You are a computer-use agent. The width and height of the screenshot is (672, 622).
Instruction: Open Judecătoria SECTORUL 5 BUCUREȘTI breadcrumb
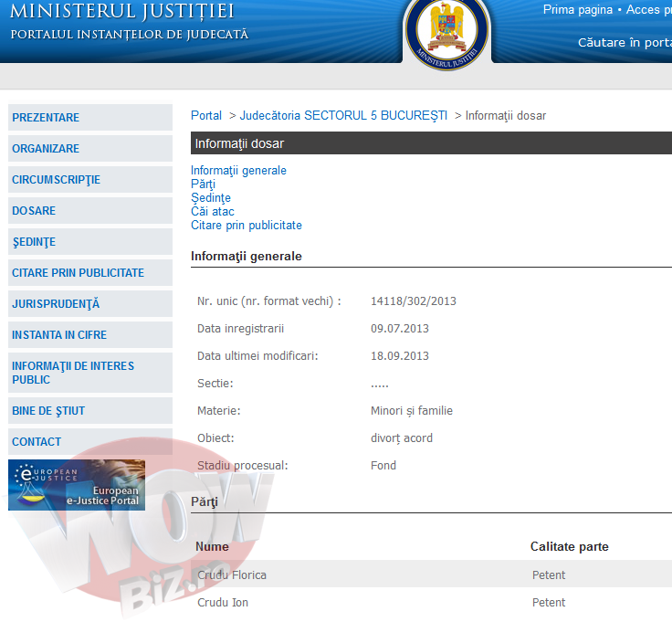point(343,116)
